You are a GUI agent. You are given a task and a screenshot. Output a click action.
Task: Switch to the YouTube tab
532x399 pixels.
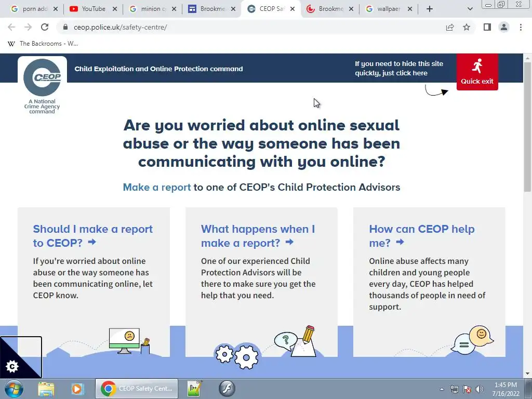pyautogui.click(x=93, y=9)
